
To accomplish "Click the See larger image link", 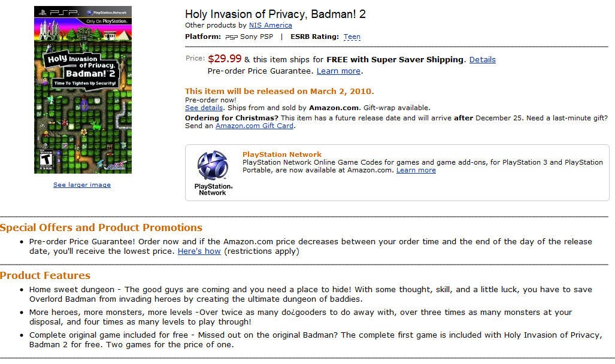I will [82, 185].
